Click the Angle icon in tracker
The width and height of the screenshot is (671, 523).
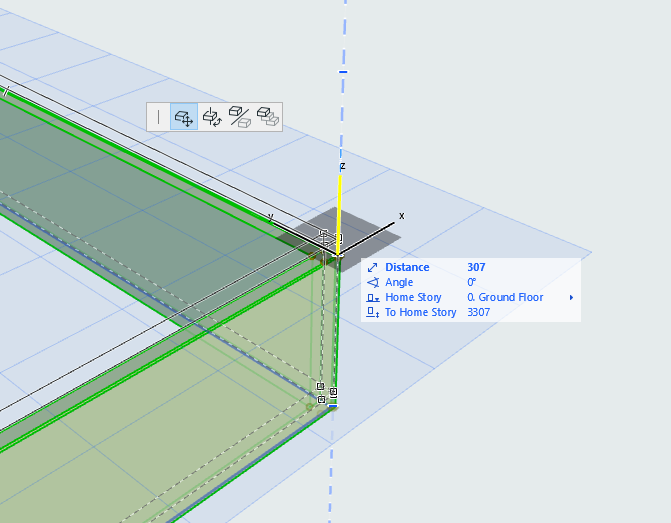pyautogui.click(x=373, y=282)
